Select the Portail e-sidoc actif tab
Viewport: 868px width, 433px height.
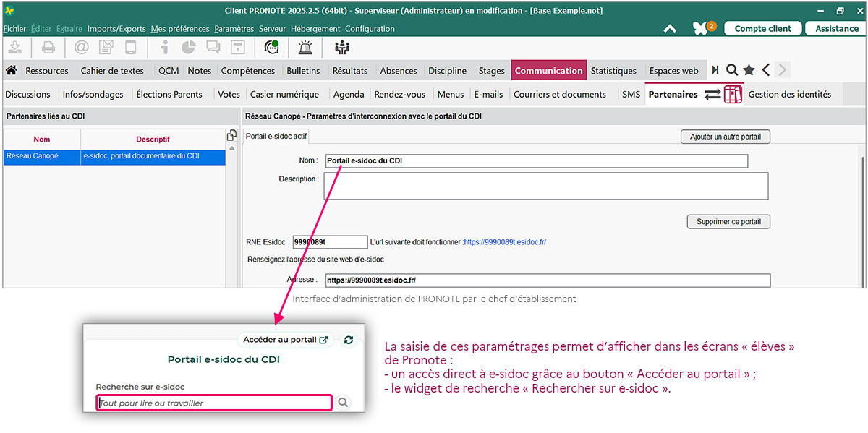(276, 136)
